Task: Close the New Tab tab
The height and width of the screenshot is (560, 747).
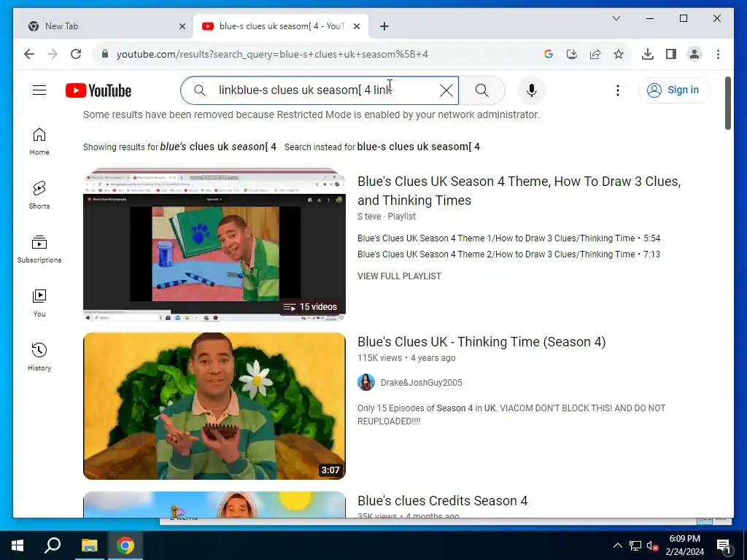Action: pyautogui.click(x=182, y=26)
